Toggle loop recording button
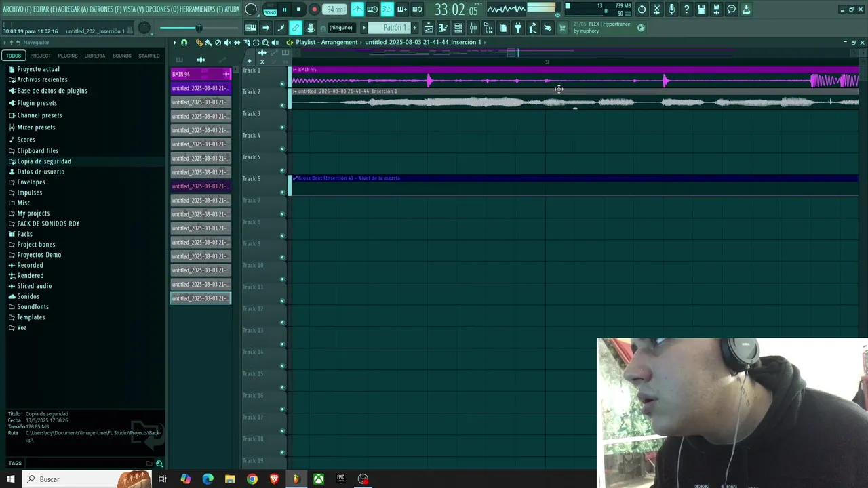Screen dimensions: 868x488 417,9
